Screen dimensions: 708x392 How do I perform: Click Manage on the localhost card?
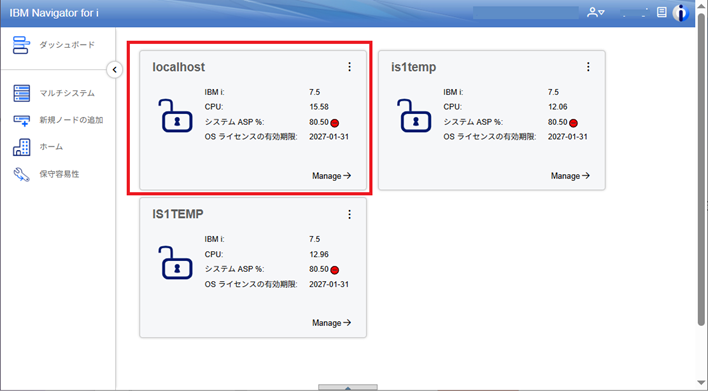coord(331,176)
